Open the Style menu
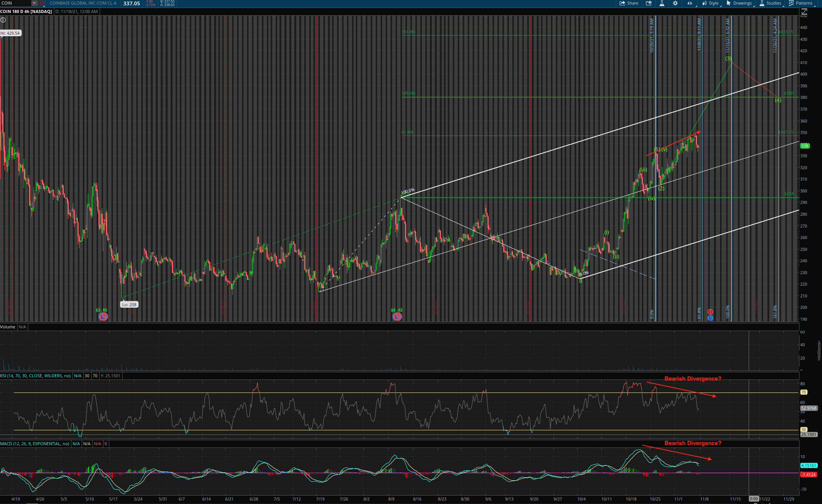This screenshot has height=504, width=822. point(710,3)
